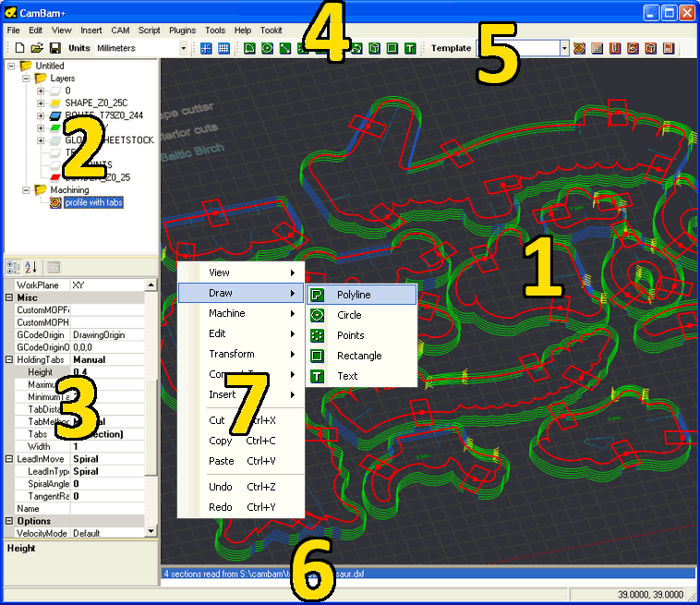Image resolution: width=700 pixels, height=605 pixels.
Task: Open the Help menu
Action: pyautogui.click(x=243, y=30)
